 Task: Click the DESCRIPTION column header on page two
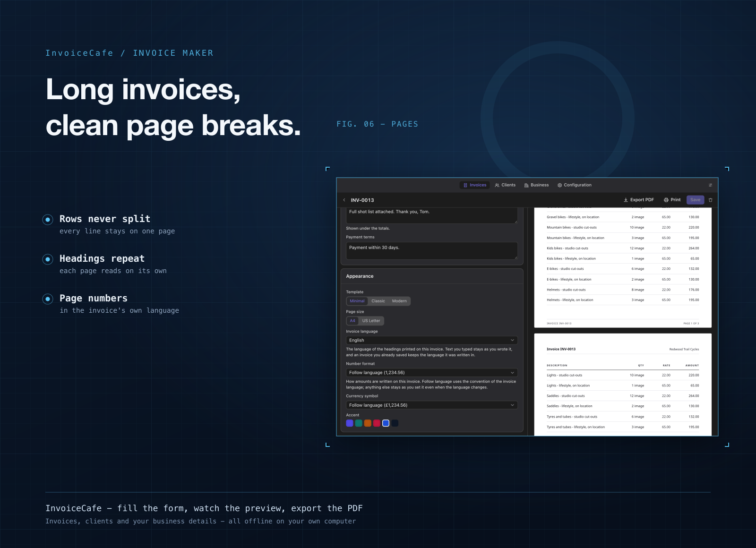pos(557,366)
